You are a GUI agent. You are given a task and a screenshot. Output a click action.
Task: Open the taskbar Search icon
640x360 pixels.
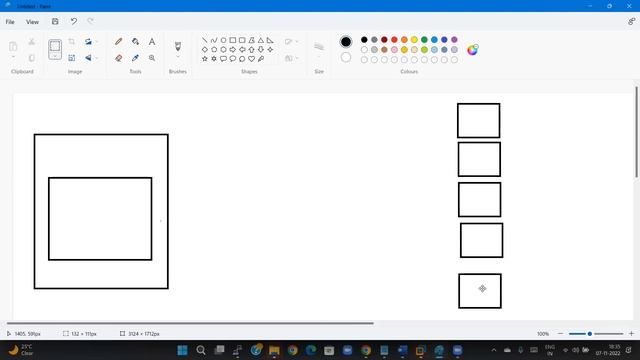[200, 350]
